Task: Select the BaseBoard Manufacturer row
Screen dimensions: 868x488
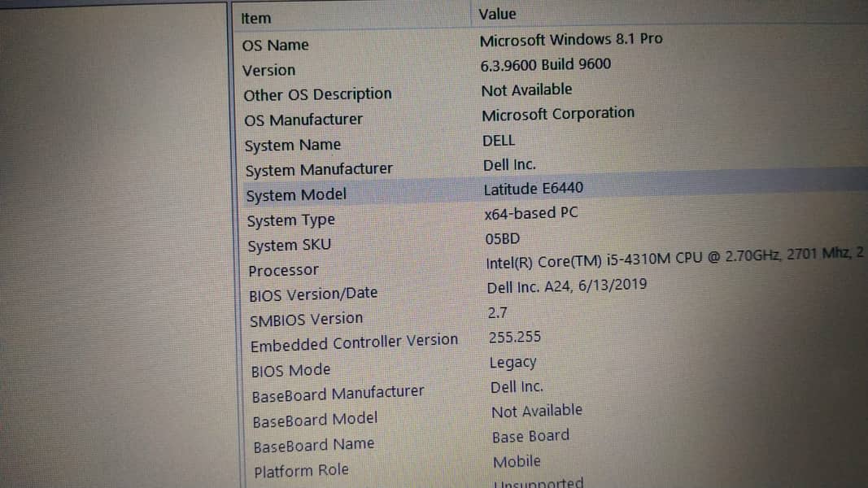Action: click(338, 394)
